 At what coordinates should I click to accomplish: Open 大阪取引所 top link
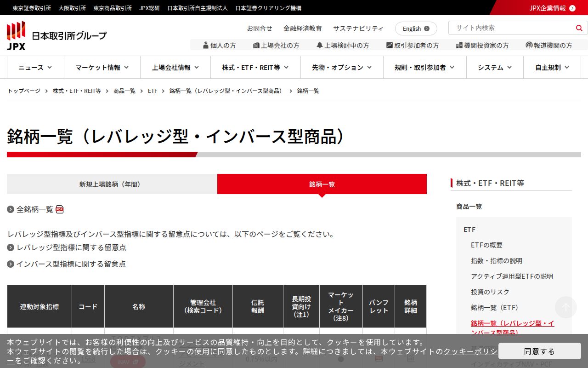pos(72,8)
